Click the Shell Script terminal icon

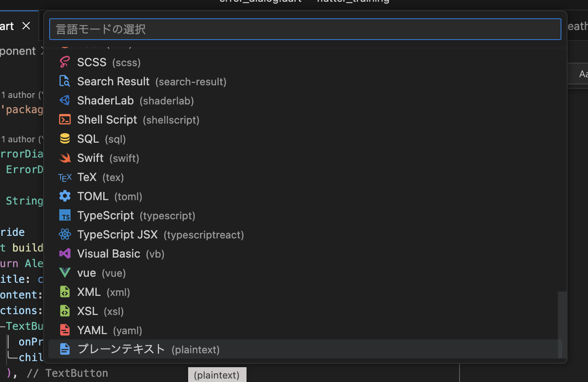click(65, 120)
